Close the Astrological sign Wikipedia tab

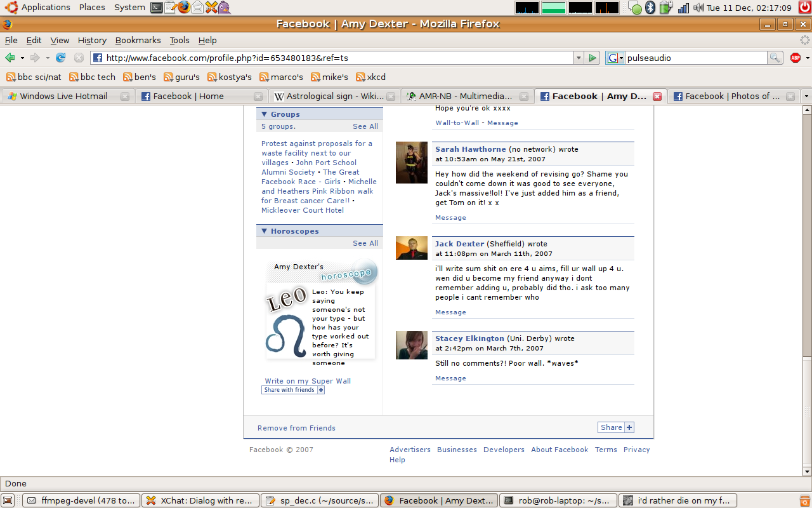[x=391, y=97]
